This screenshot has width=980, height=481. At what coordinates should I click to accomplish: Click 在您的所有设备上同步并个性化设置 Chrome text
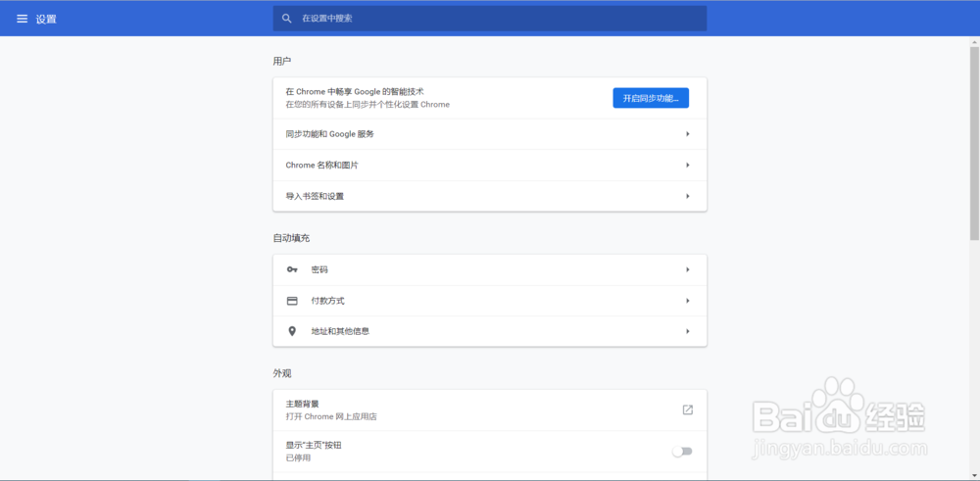pos(367,104)
